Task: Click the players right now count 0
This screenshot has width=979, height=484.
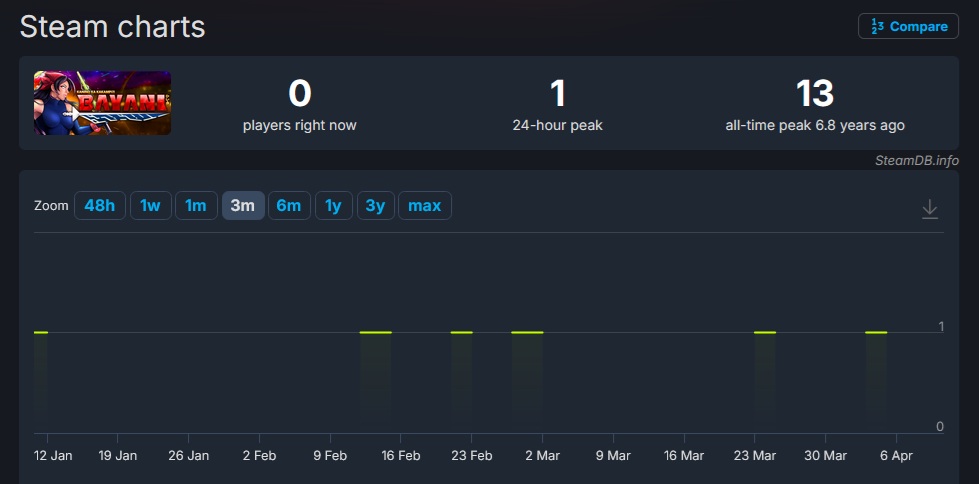Action: (x=300, y=94)
